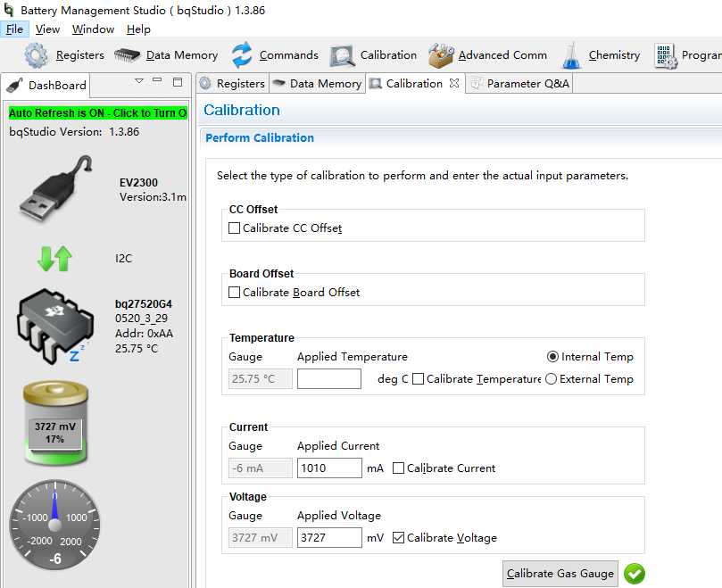Click the Applied Current field 1010
The width and height of the screenshot is (722, 588).
click(x=329, y=468)
